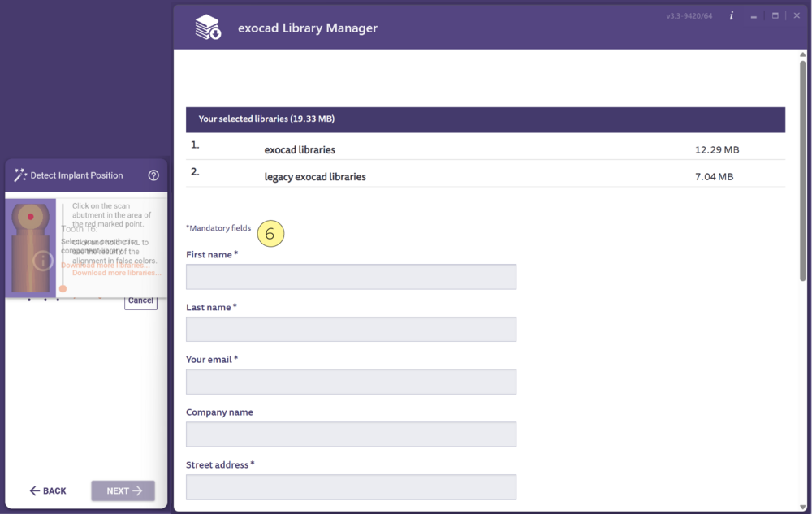The width and height of the screenshot is (812, 514).
Task: Click the scan abutment thumbnail image
Action: [31, 248]
